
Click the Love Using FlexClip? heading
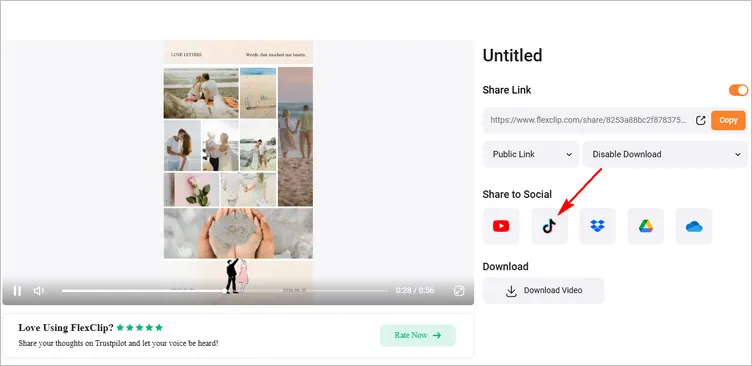point(66,328)
